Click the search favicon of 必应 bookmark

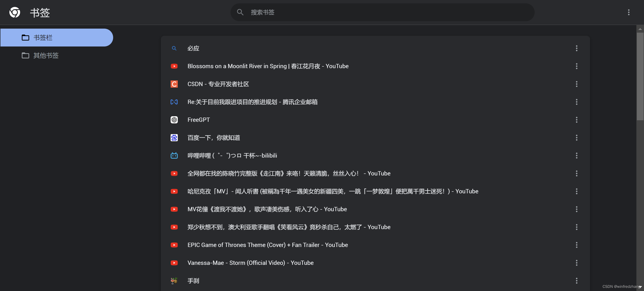point(174,48)
